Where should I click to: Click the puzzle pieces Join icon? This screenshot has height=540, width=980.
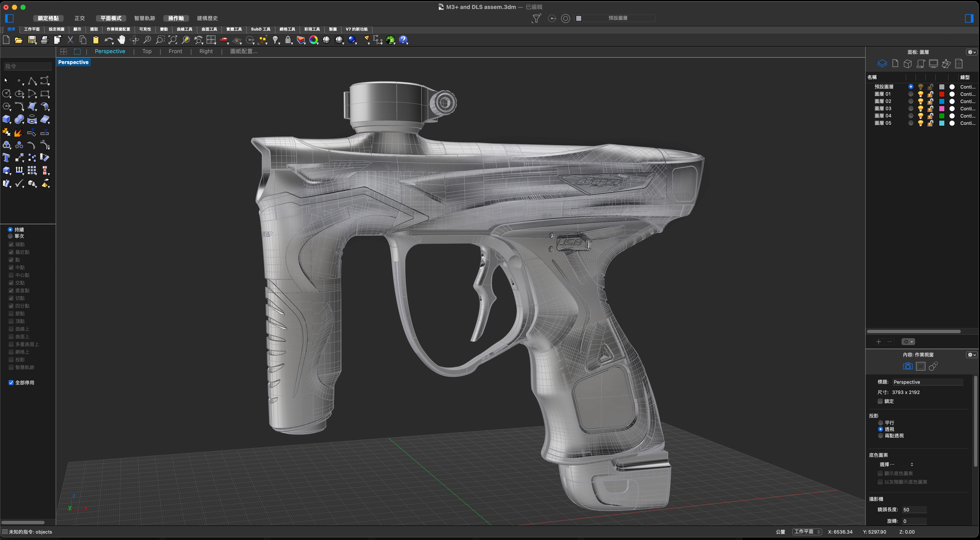pyautogui.click(x=6, y=132)
